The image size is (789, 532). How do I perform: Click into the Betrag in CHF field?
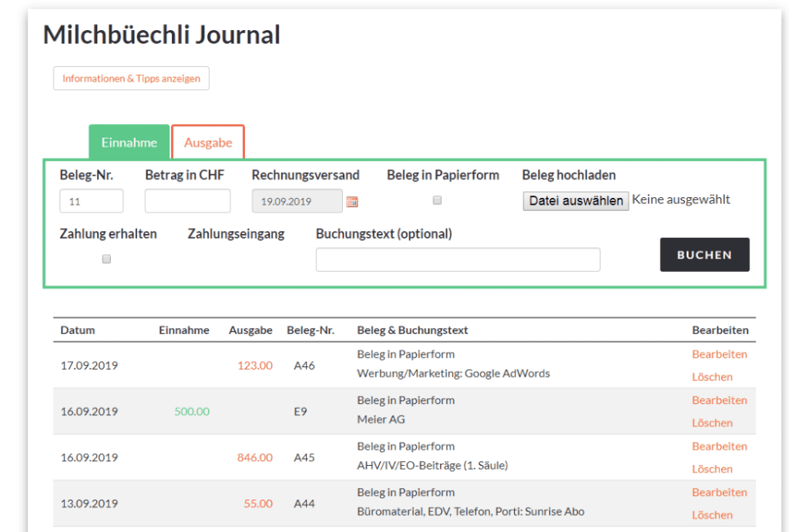(x=187, y=201)
